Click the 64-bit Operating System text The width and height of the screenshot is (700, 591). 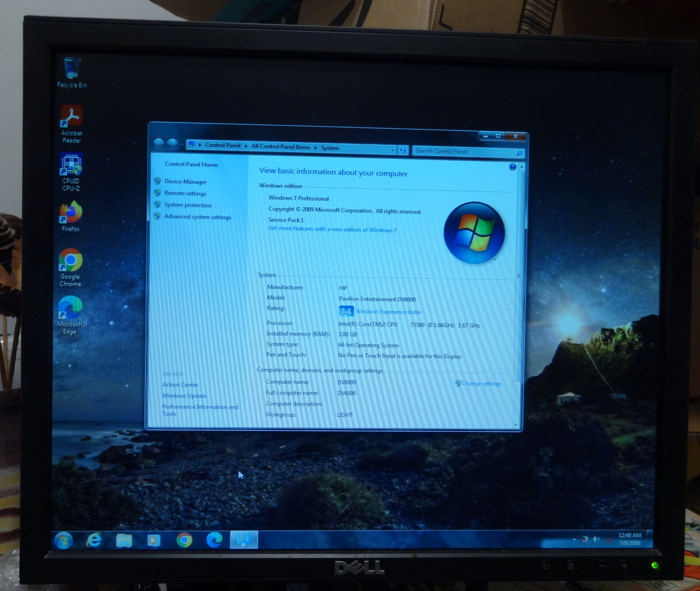(x=368, y=345)
